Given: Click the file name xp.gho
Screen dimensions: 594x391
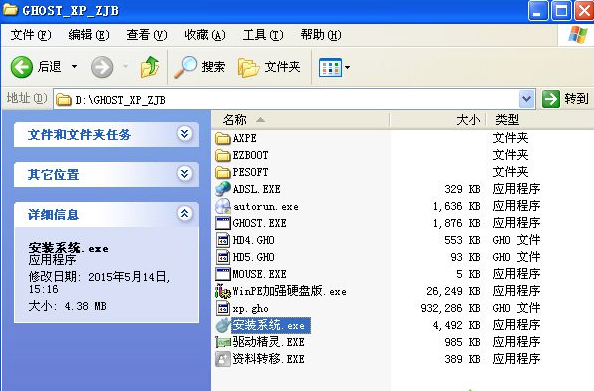Looking at the screenshot, I should [x=251, y=309].
